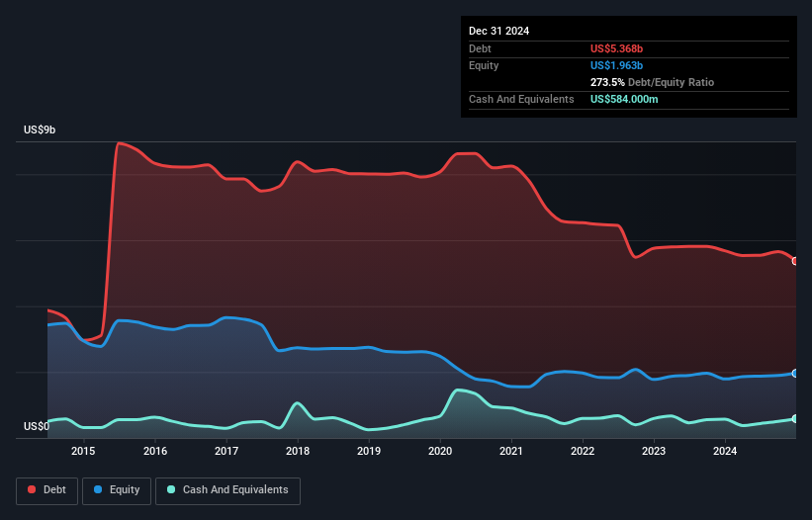This screenshot has width=812, height=520.
Task: Click the 273.5% Debt/Equity Ratio text
Action: [x=652, y=82]
